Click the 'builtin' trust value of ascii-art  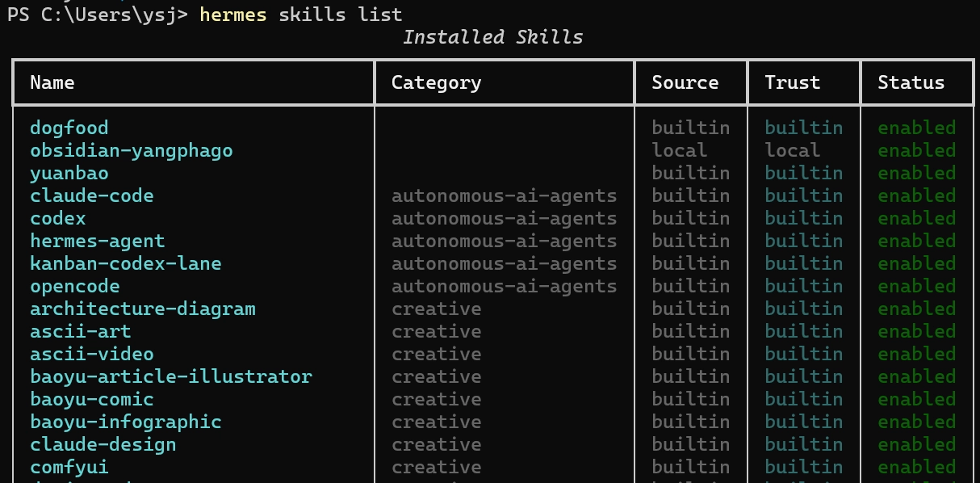point(804,331)
